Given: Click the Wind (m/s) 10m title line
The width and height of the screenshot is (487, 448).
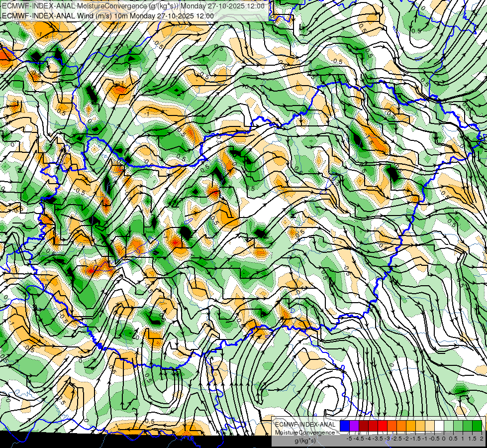Looking at the screenshot, I should [x=108, y=15].
